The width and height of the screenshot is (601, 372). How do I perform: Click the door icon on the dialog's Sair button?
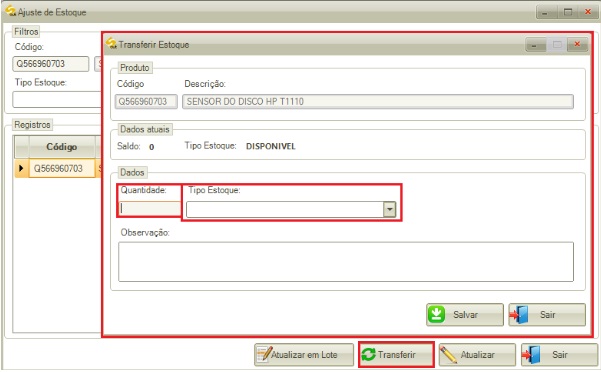(519, 315)
